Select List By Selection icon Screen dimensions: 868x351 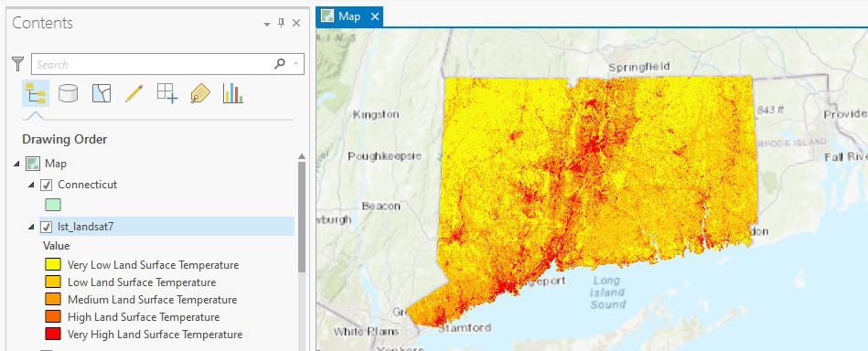point(102,93)
